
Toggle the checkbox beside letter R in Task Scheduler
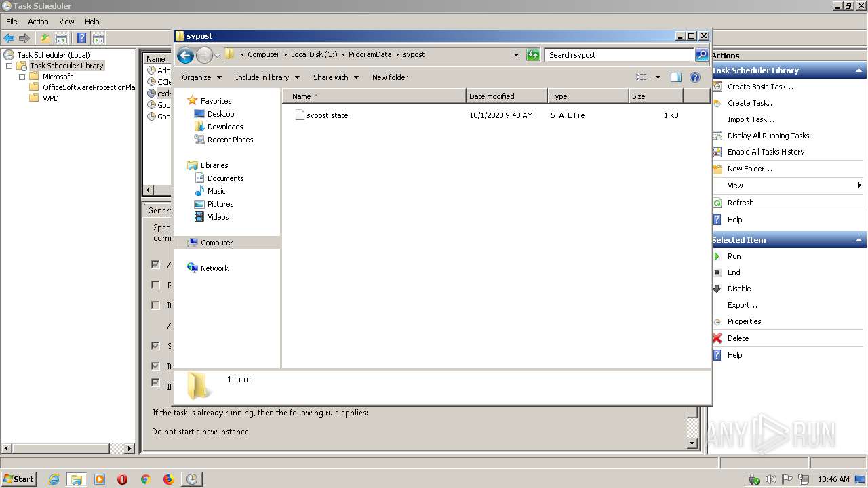click(155, 285)
